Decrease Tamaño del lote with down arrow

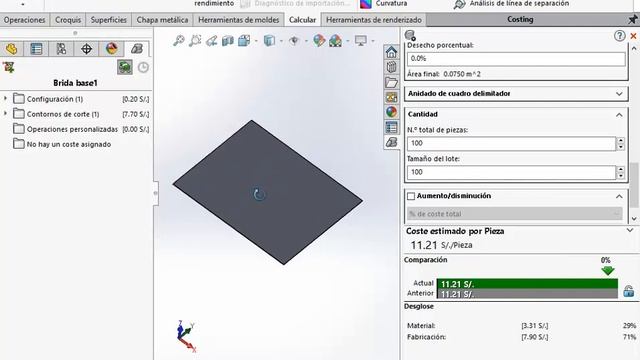(x=621, y=176)
